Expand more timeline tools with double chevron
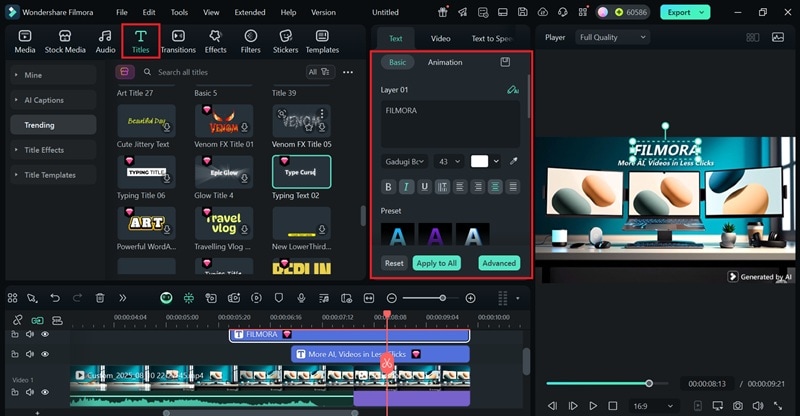 122,298
